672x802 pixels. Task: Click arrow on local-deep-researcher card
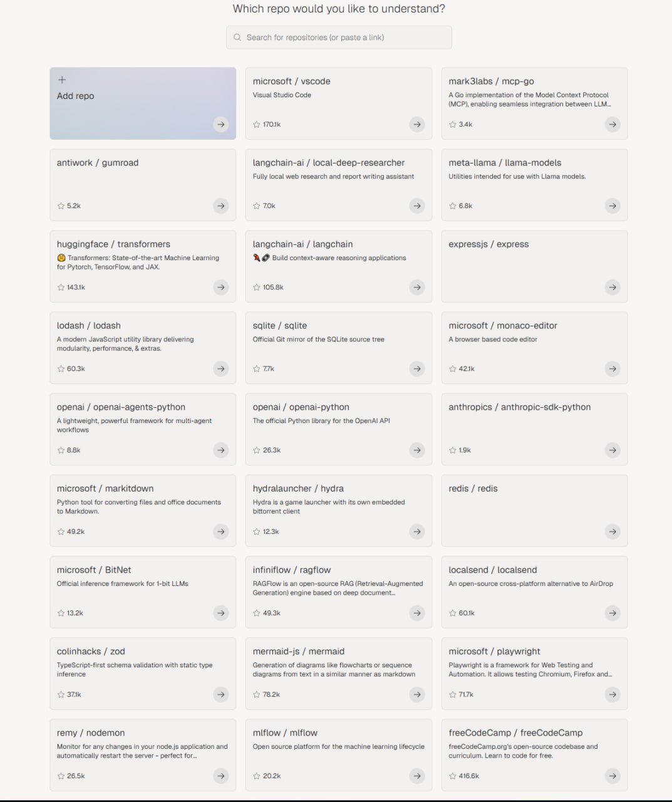[417, 206]
